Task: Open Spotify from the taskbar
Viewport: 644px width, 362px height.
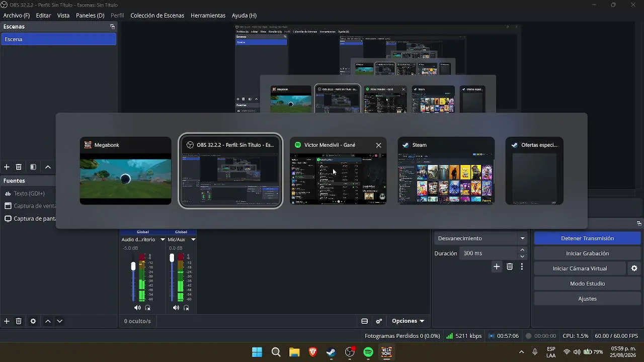Action: tap(368, 352)
